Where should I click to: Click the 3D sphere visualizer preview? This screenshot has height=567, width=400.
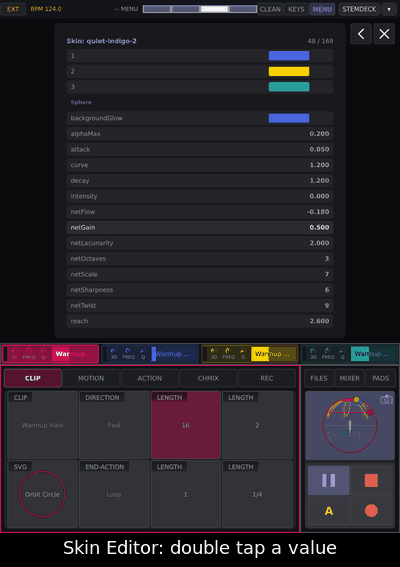tap(350, 425)
